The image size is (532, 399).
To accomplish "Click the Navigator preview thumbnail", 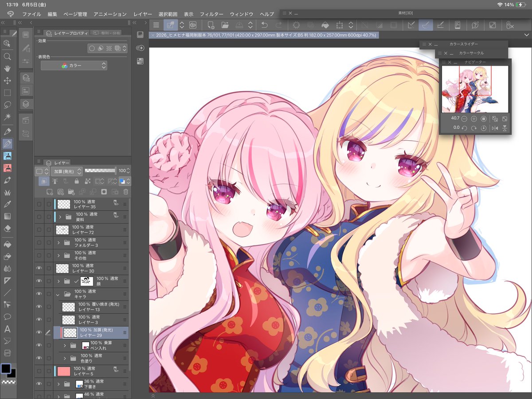I will [475, 89].
